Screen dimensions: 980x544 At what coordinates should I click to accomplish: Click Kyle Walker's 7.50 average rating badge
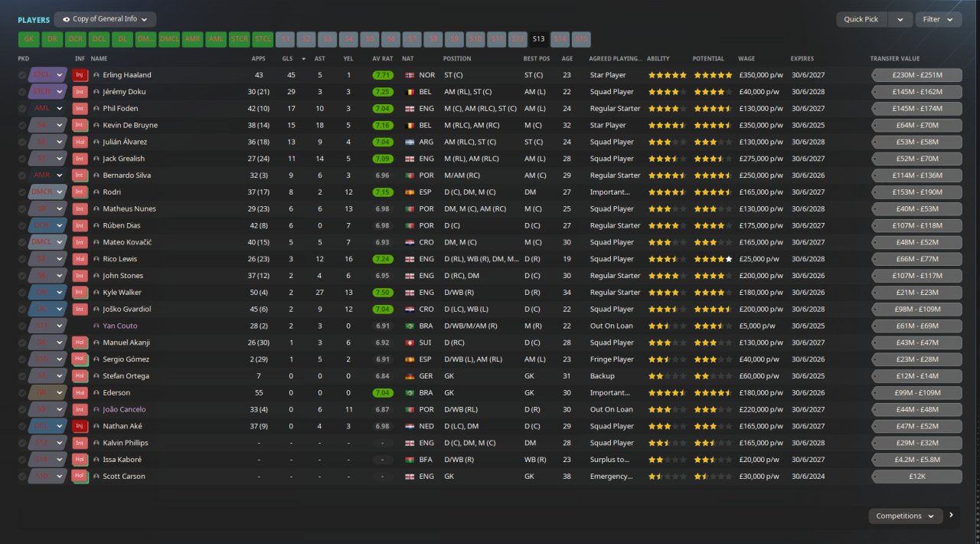tap(383, 293)
